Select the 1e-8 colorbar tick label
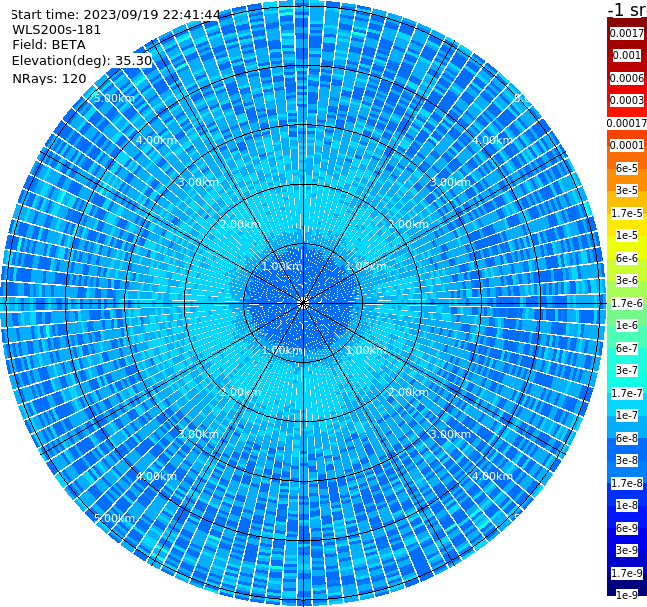The width and height of the screenshot is (647, 607). pyautogui.click(x=627, y=505)
